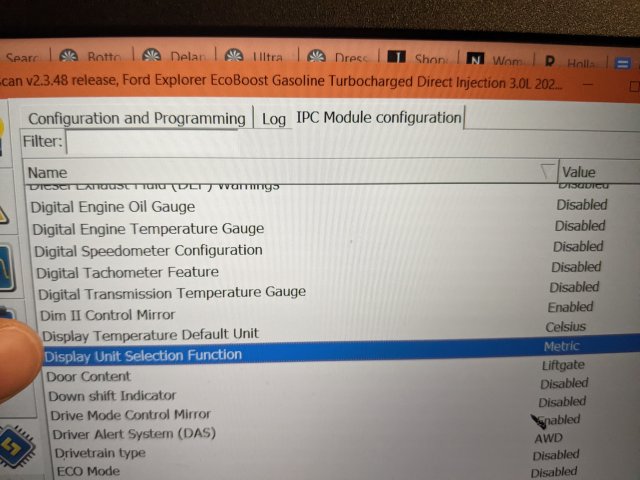Open the Dress browser bookmark
The image size is (640, 480).
point(337,57)
